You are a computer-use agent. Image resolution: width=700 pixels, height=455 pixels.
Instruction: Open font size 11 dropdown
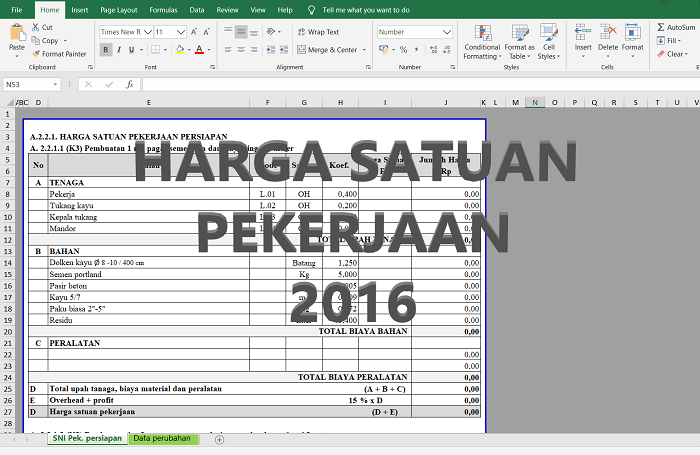(180, 32)
